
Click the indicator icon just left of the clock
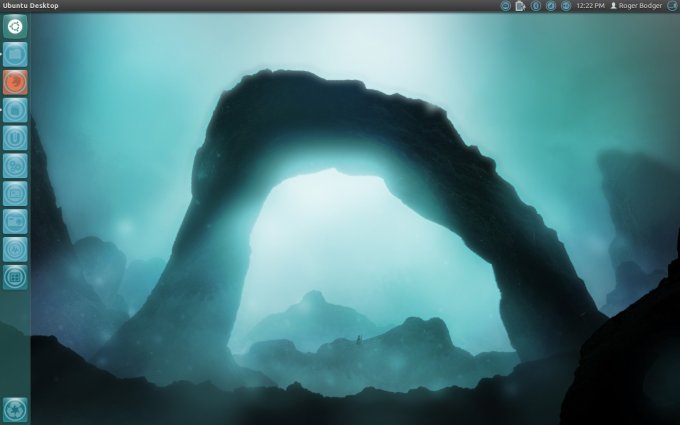[x=566, y=6]
